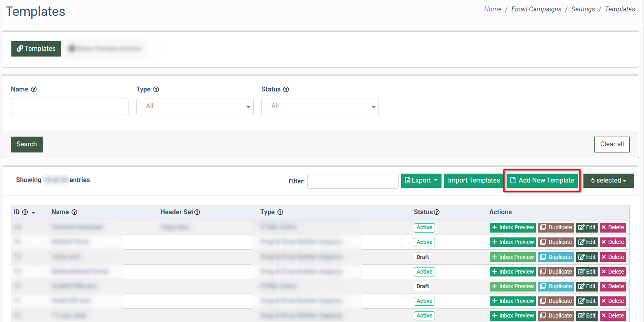Screen dimensions: 644x322
Task: Edit the template in the second row
Action: [x=587, y=242]
